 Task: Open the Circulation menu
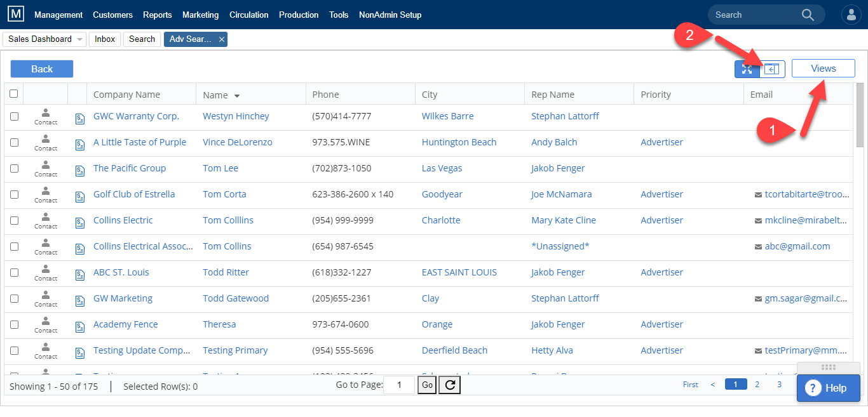tap(249, 15)
